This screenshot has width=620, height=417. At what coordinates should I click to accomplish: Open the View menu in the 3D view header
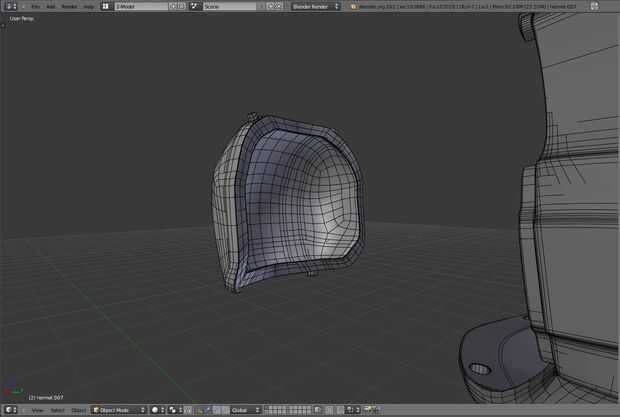(37, 410)
